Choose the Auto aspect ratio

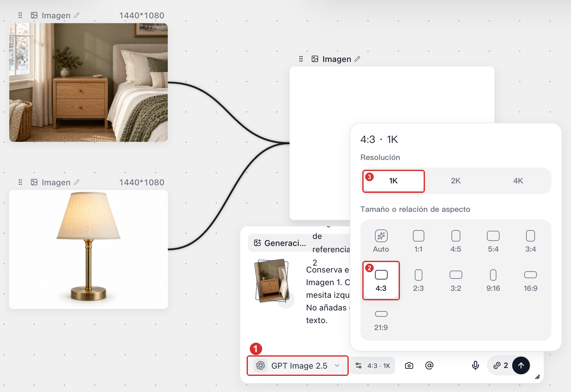coord(381,242)
